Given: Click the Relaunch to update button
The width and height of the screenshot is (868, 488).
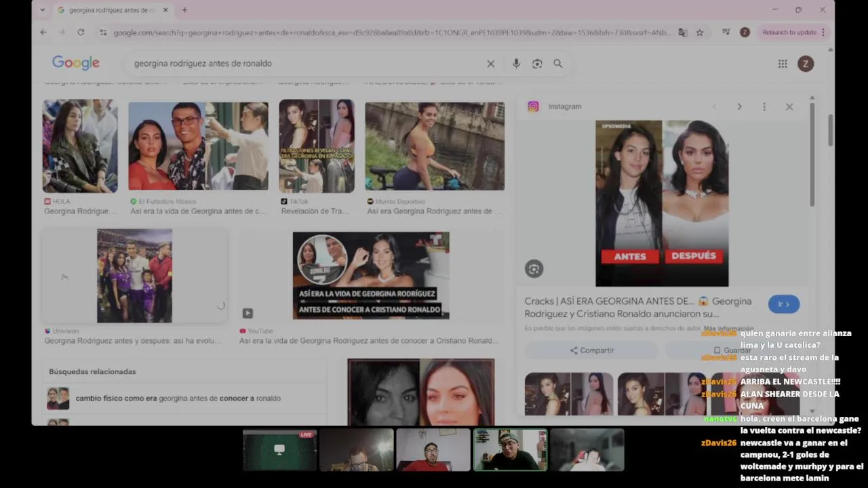Looking at the screenshot, I should [793, 32].
